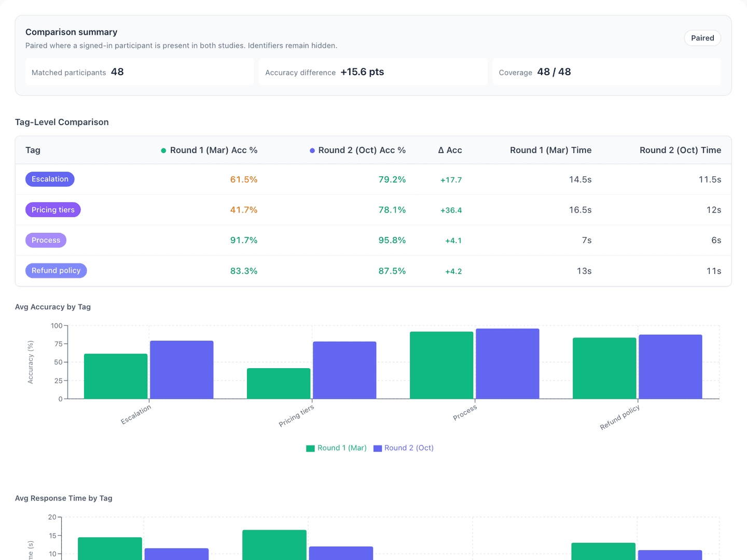
Task: Click the Round 1 (Mar) Time column header
Action: (x=550, y=150)
